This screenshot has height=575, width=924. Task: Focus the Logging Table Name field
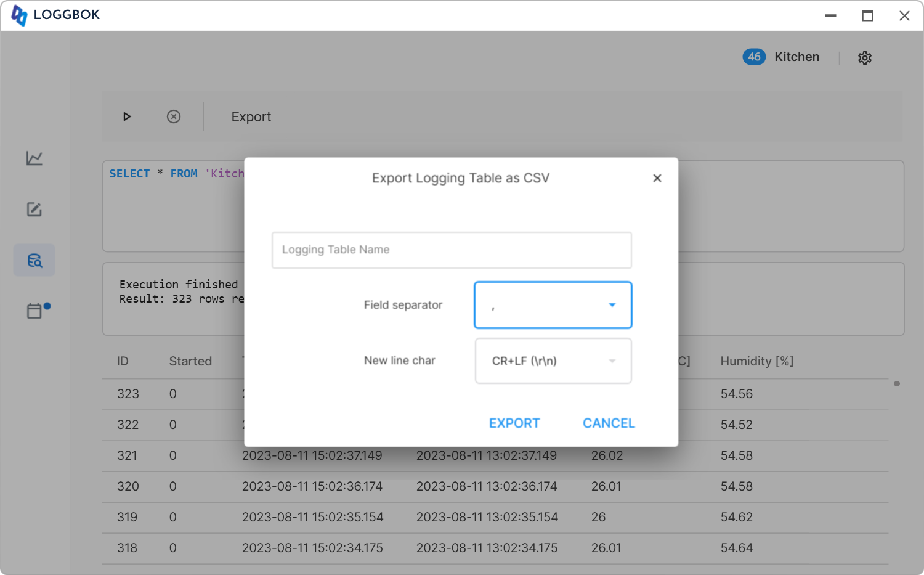(x=452, y=250)
